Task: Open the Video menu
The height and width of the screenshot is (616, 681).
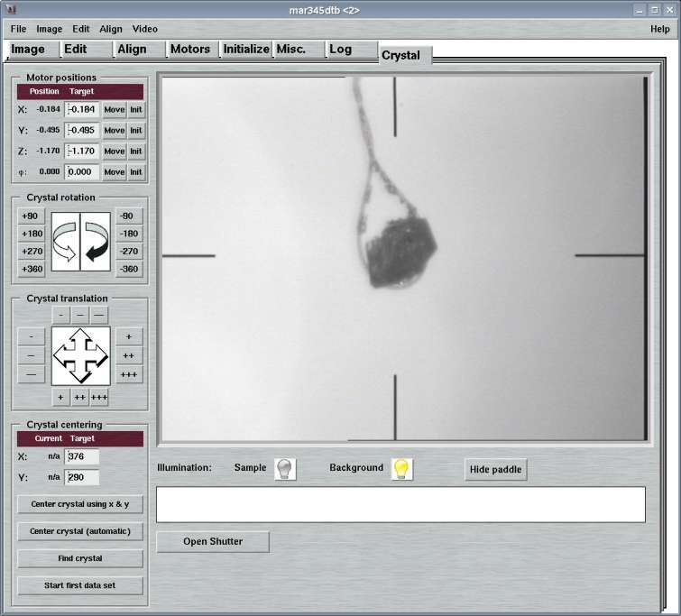Action: tap(144, 29)
